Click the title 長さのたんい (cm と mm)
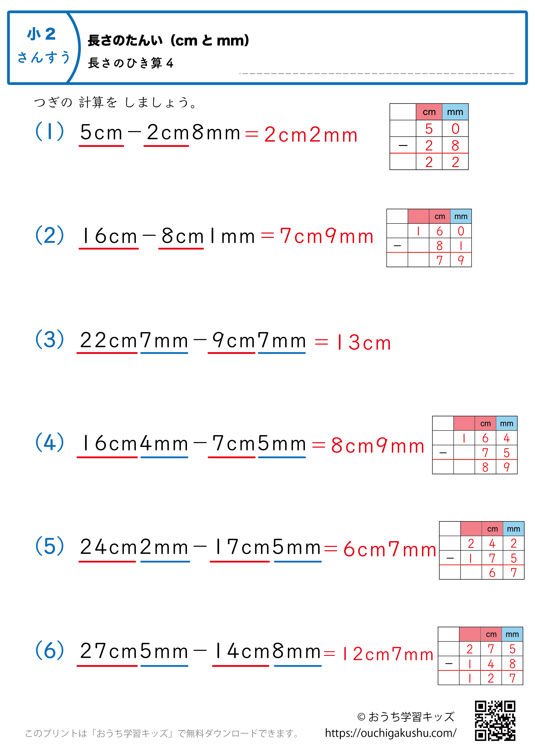 coord(168,41)
